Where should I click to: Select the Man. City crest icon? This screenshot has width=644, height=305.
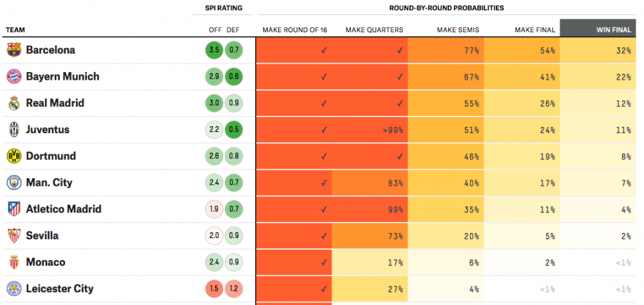click(x=14, y=183)
